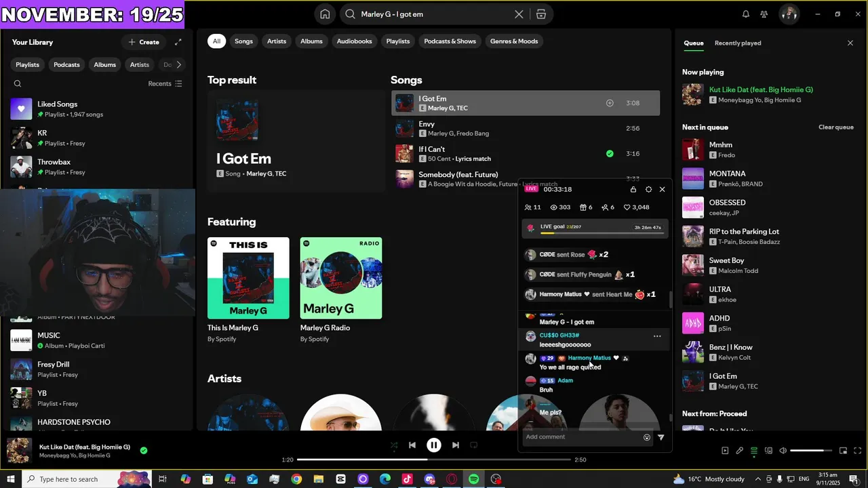This screenshot has width=868, height=488.
Task: Open the miniplayer icon
Action: [x=844, y=451]
